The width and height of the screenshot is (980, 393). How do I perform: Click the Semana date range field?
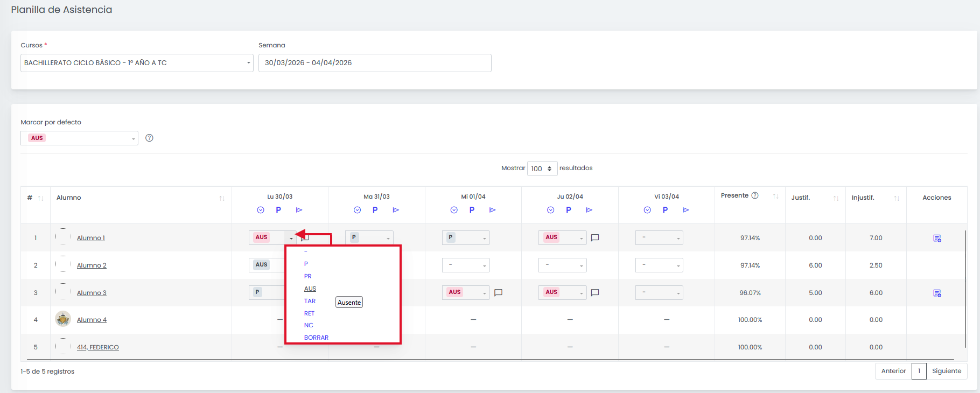(x=375, y=63)
